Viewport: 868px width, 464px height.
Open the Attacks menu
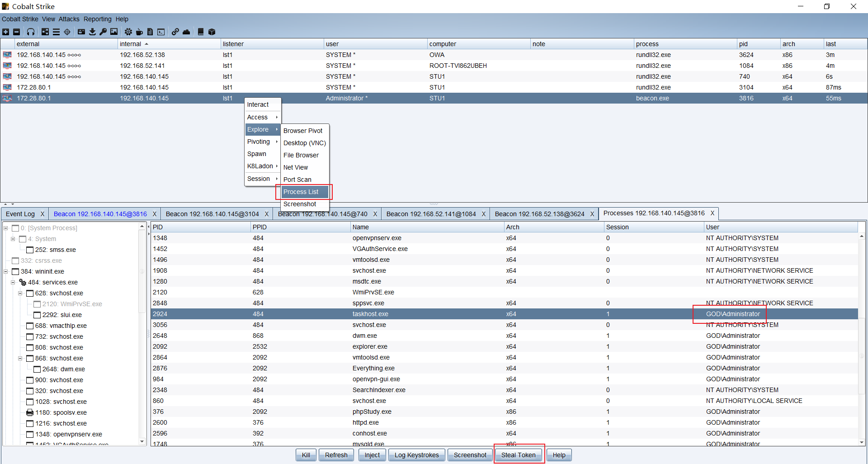69,19
